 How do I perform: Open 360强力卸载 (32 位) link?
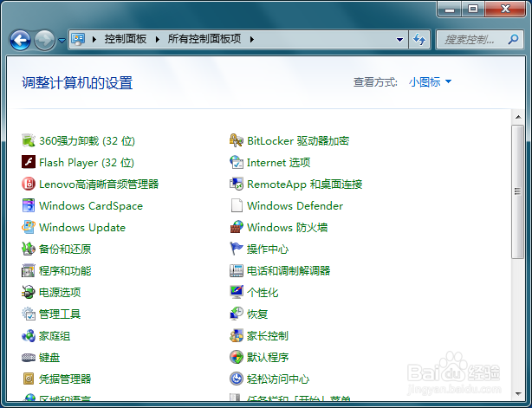88,140
